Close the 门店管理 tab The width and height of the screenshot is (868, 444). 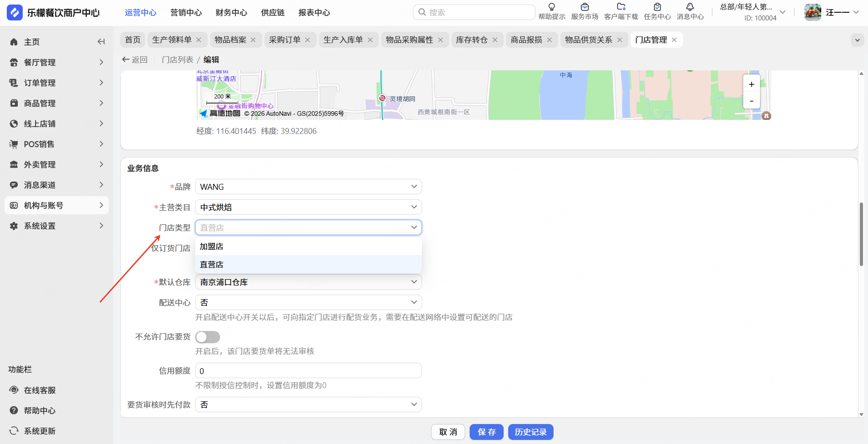[x=674, y=40]
